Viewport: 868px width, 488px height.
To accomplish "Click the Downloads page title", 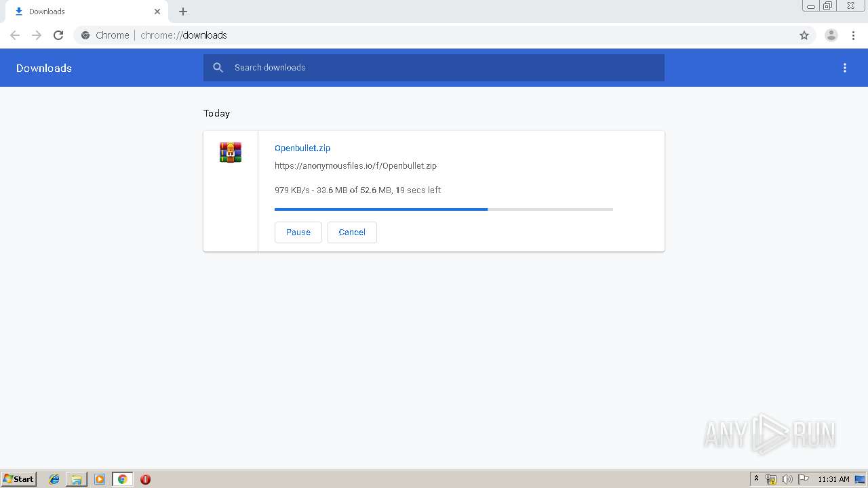I will (x=44, y=68).
